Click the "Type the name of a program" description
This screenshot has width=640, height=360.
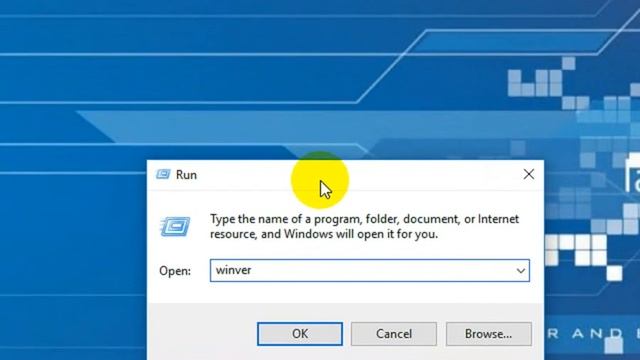coord(364,227)
